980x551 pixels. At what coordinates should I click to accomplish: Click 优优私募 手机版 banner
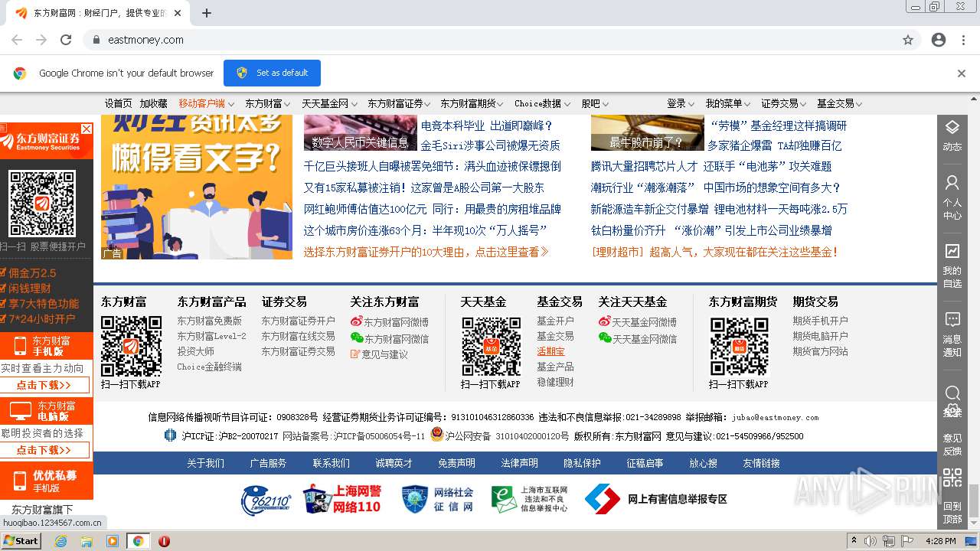(x=46, y=481)
